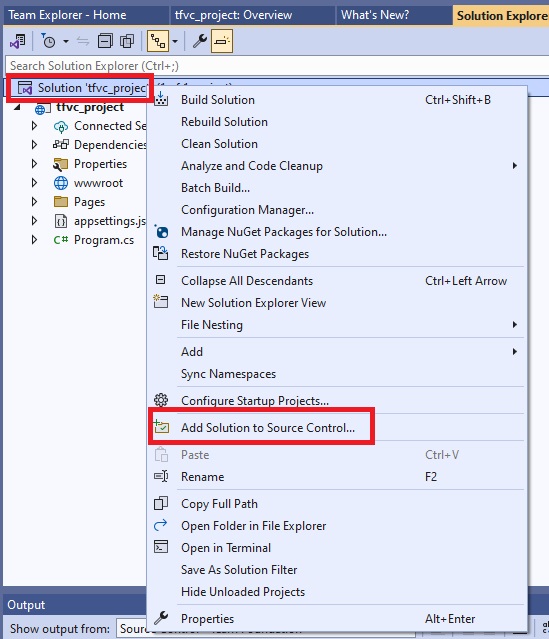Click the Pages folder icon
The height and width of the screenshot is (639, 549).
(x=61, y=202)
